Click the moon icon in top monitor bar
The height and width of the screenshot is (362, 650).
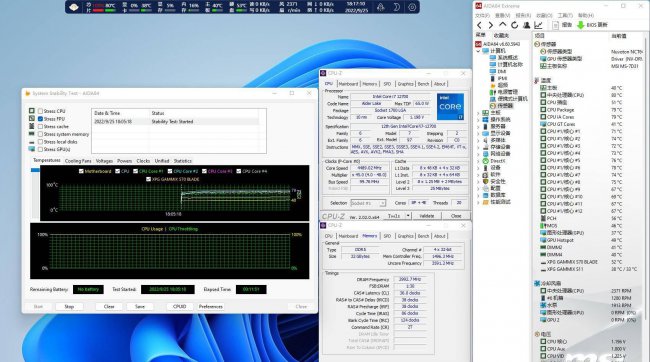click(396, 7)
